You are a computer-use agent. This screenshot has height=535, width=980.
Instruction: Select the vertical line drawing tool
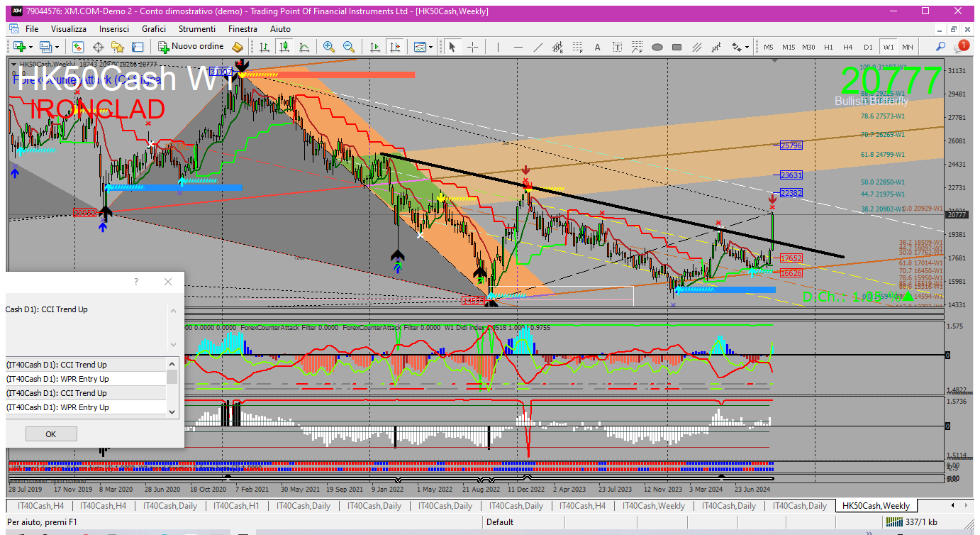click(x=499, y=47)
